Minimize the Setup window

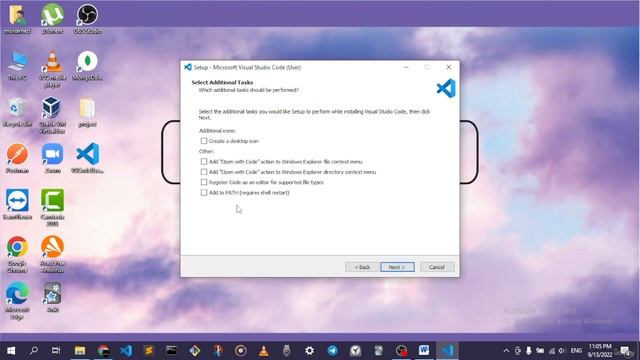(406, 67)
